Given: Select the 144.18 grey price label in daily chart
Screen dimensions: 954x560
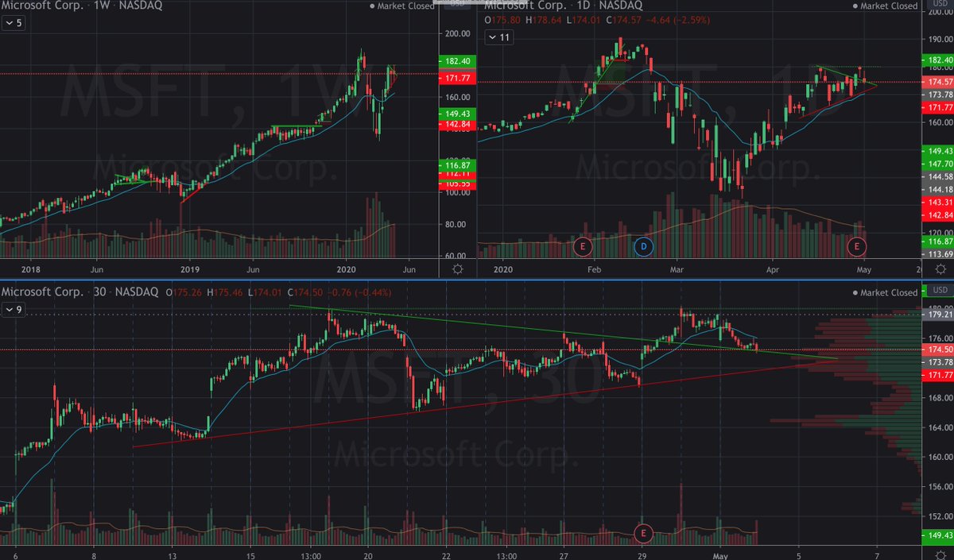Looking at the screenshot, I should pyautogui.click(x=937, y=188).
